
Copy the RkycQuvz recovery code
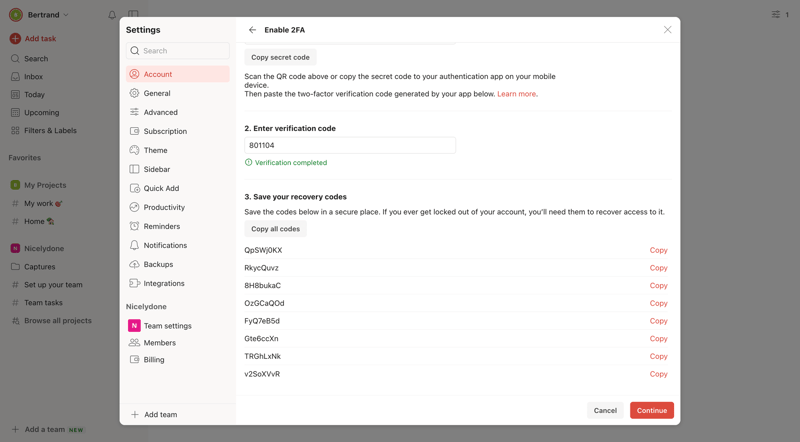click(658, 268)
